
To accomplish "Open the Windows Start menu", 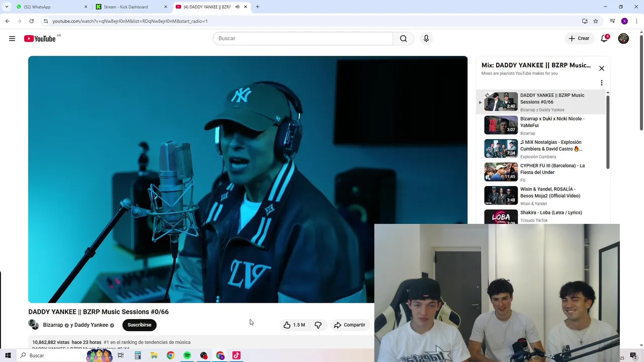I will click(8, 355).
